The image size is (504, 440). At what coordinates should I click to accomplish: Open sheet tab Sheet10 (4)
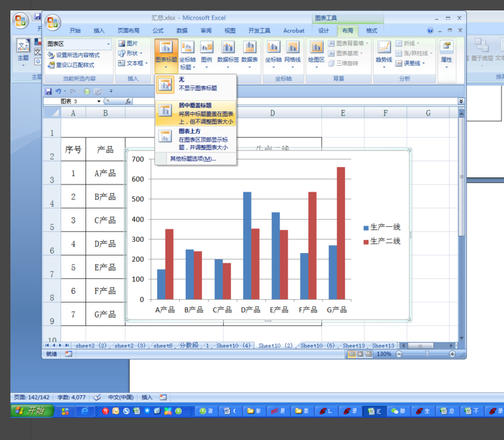tap(233, 345)
